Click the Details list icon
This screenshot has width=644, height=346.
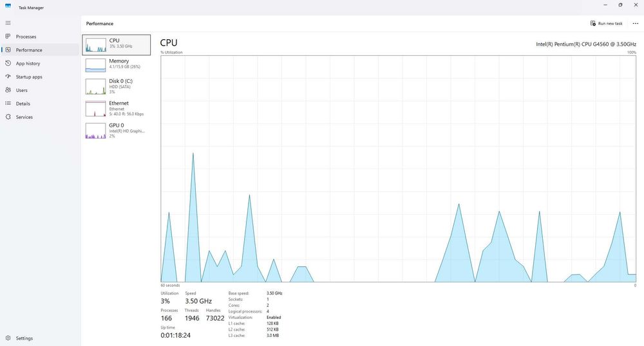8,104
